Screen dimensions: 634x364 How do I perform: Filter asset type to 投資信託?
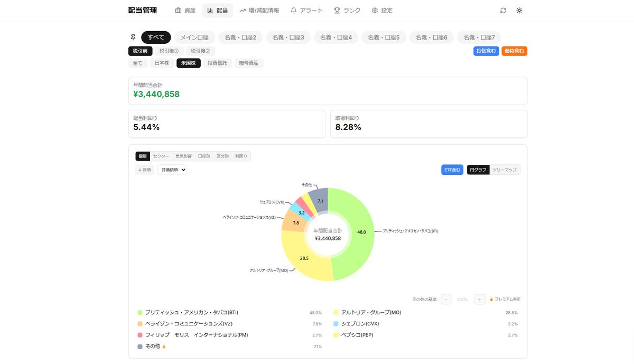point(217,63)
